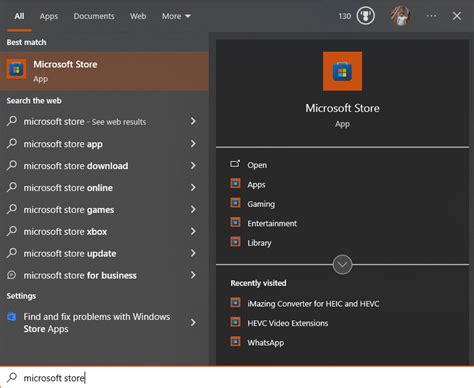The height and width of the screenshot is (388, 474).
Task: Click search magnifier icon beside 'microsoft store online'
Action: [x=12, y=187]
